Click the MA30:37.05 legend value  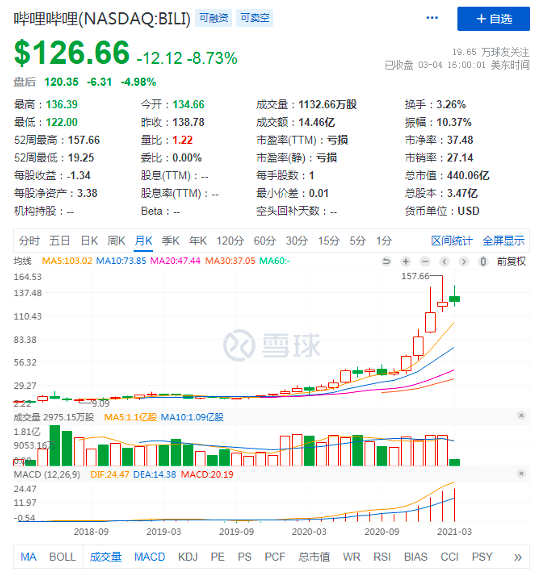click(230, 261)
